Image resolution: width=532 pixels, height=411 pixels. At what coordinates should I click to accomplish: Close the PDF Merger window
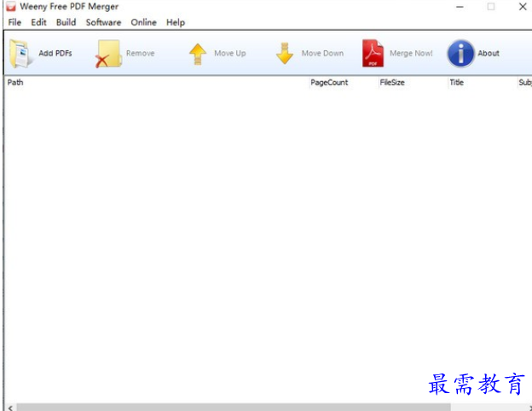tap(523, 7)
